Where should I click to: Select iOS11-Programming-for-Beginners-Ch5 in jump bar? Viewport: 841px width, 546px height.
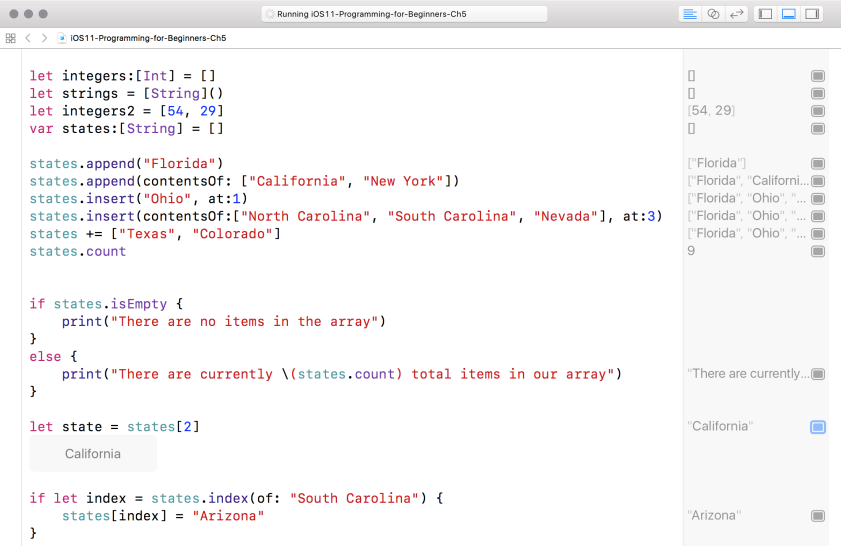pos(148,38)
